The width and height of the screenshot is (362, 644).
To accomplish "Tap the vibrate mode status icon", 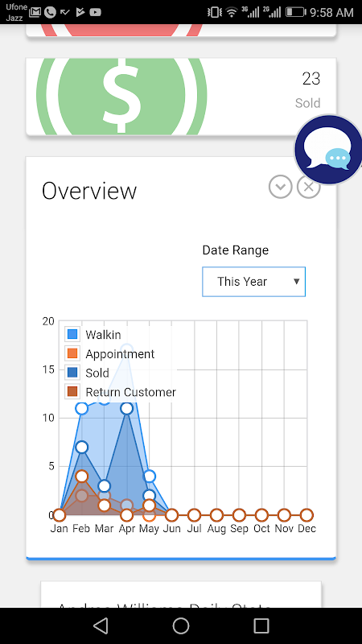I will (x=214, y=12).
